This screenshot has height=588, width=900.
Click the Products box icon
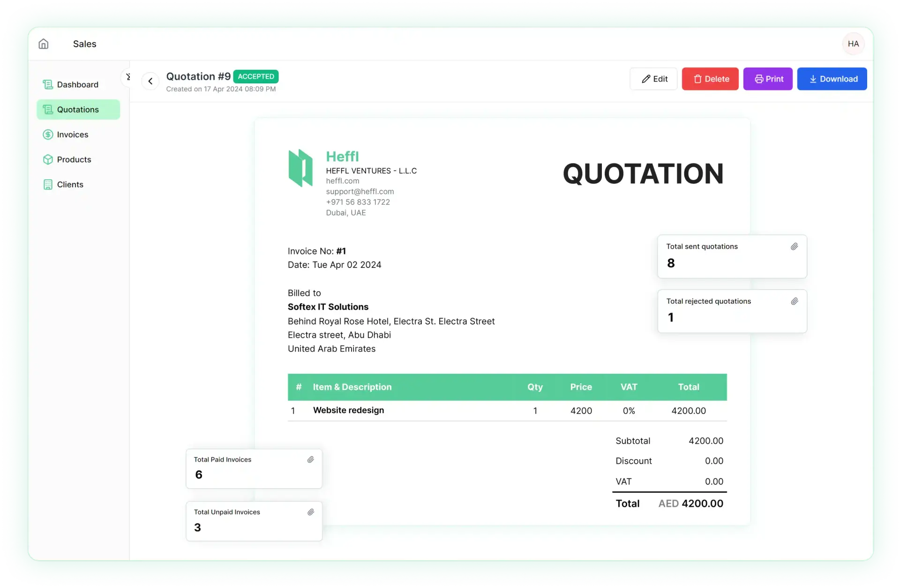click(48, 160)
